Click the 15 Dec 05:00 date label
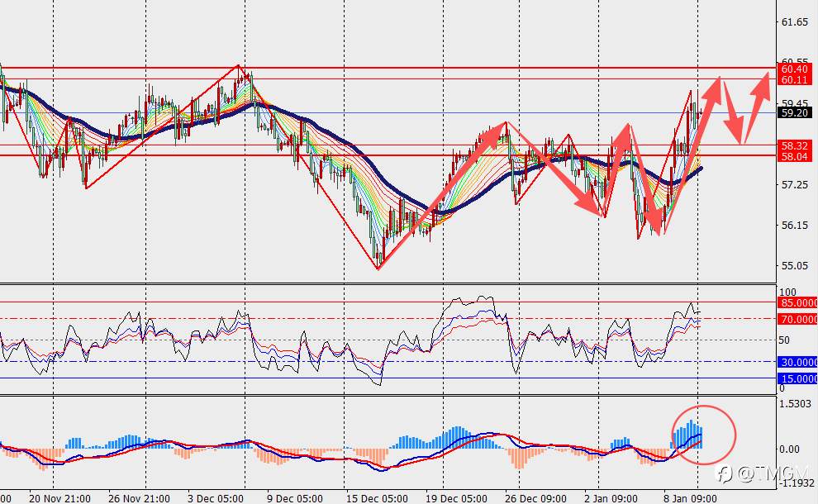Image resolution: width=818 pixels, height=504 pixels. click(377, 498)
